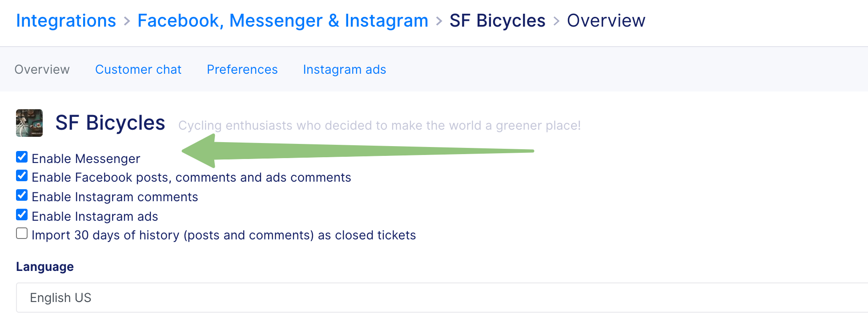
Task: Disable the Enable Messenger checkbox
Action: point(22,157)
